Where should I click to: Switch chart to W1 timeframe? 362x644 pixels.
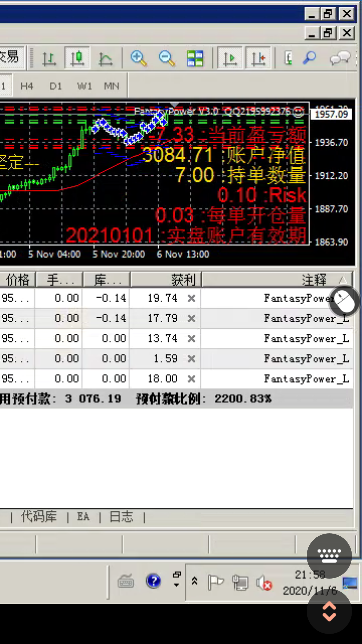[84, 86]
